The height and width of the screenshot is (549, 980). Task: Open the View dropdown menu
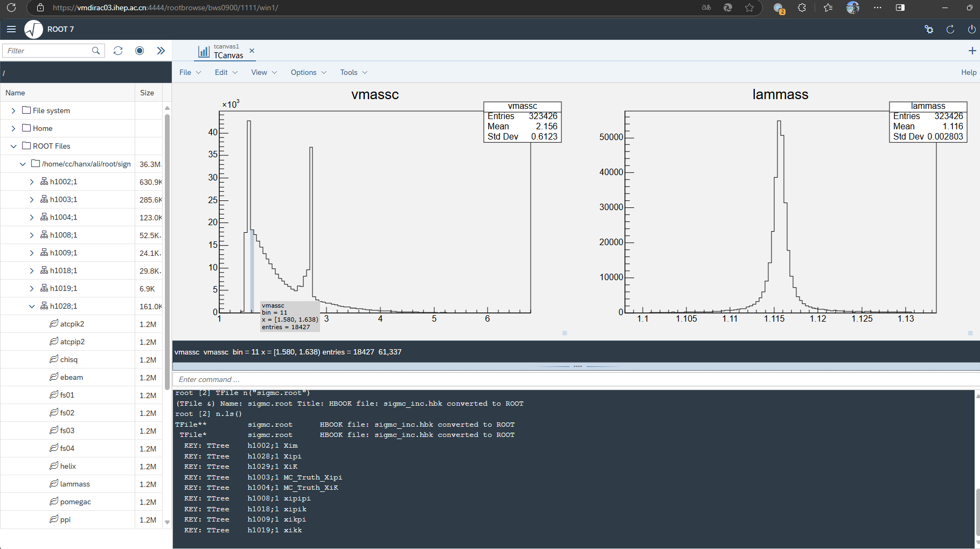(x=264, y=72)
